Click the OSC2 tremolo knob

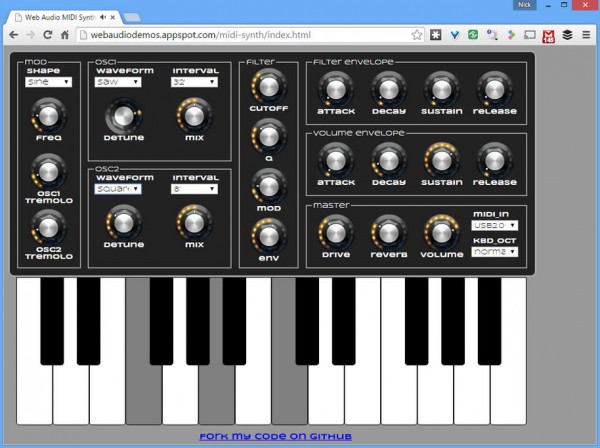point(49,228)
